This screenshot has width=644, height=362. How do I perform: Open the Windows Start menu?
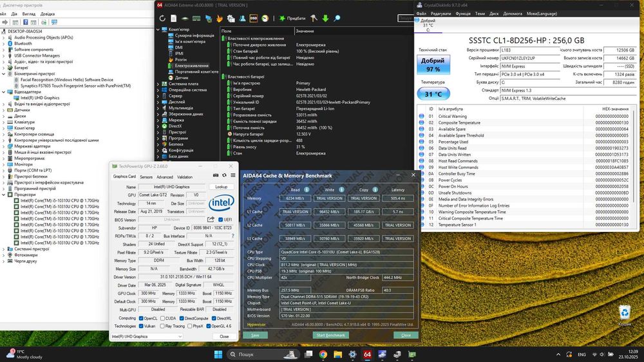[218, 354]
